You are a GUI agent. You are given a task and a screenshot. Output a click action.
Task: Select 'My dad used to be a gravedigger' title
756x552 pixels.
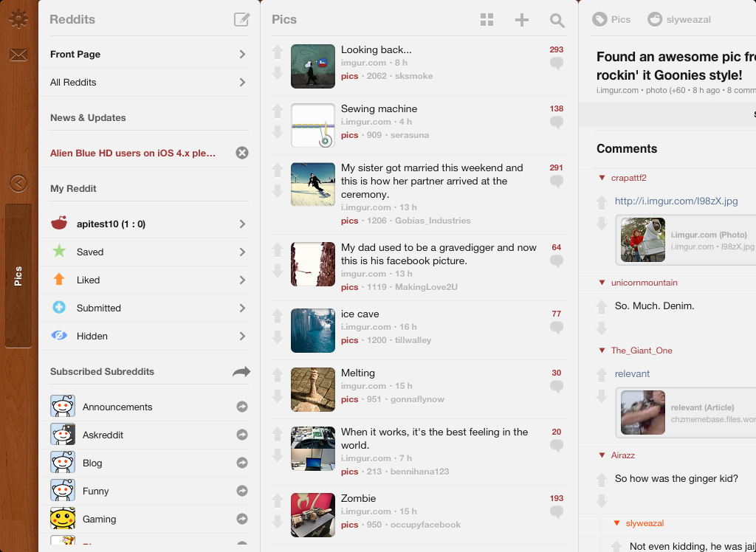click(x=439, y=254)
